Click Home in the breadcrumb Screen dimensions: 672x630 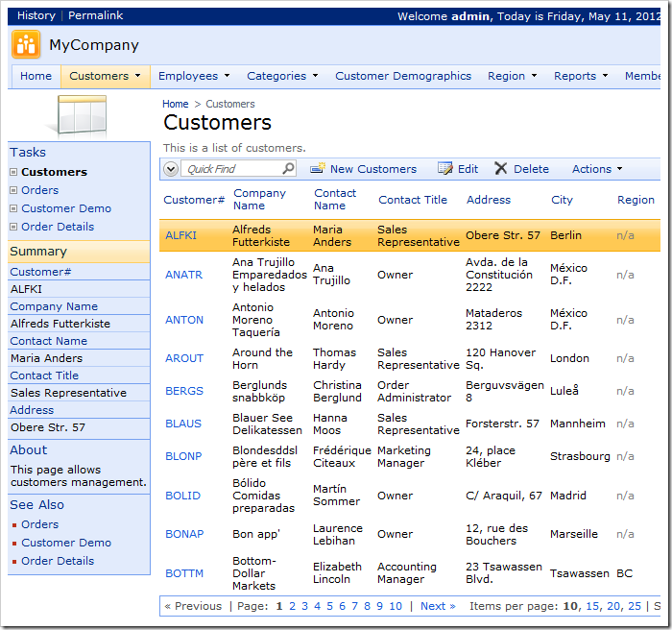point(176,104)
